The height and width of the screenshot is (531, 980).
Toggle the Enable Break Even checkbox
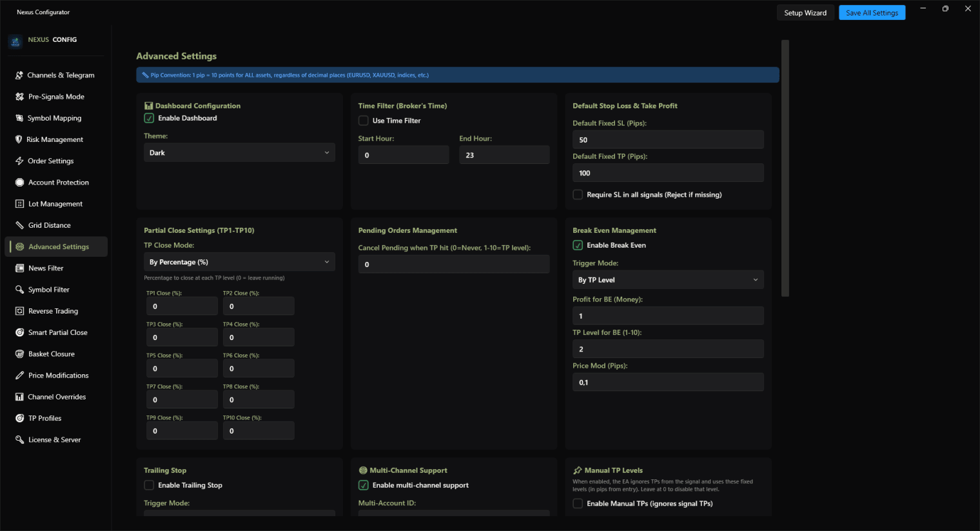(x=578, y=245)
